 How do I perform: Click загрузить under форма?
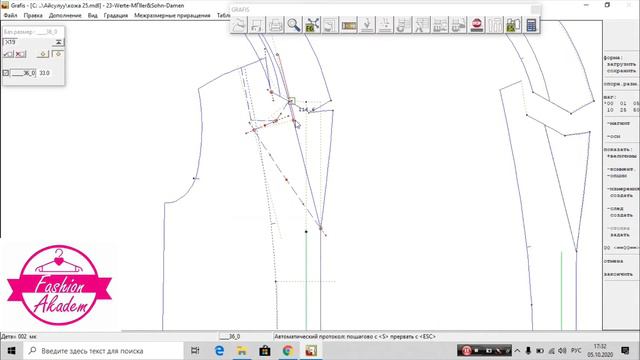tap(621, 64)
